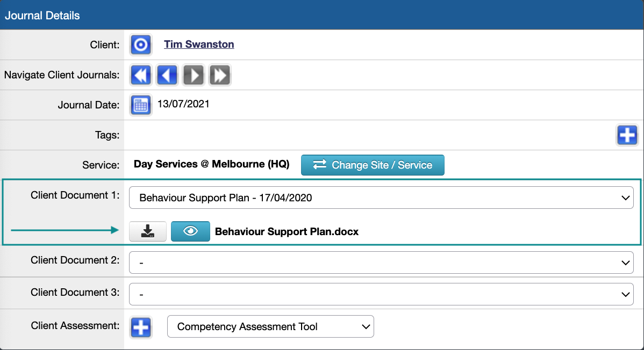Toggle the preview of Behaviour Support Plan.docx
This screenshot has height=350, width=644.
click(x=190, y=231)
